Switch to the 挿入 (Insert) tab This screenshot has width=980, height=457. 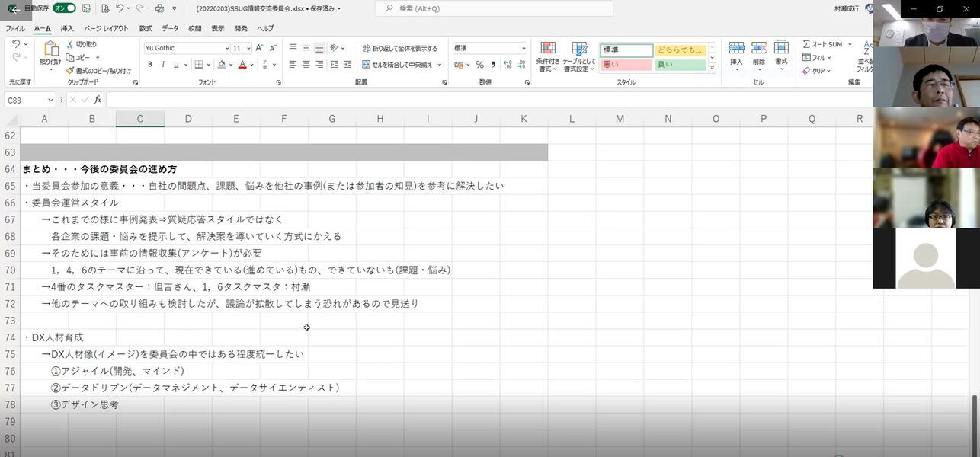[67, 28]
